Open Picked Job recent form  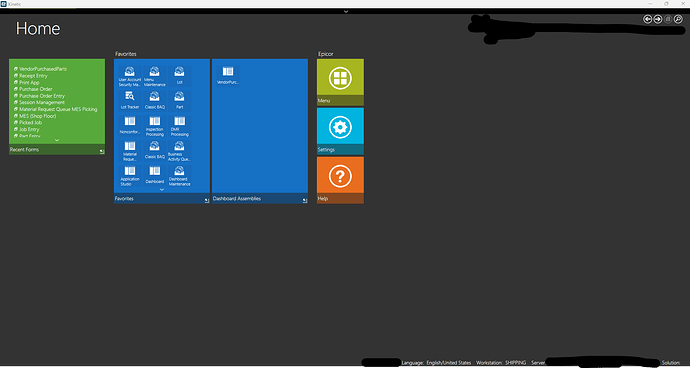tap(28, 123)
